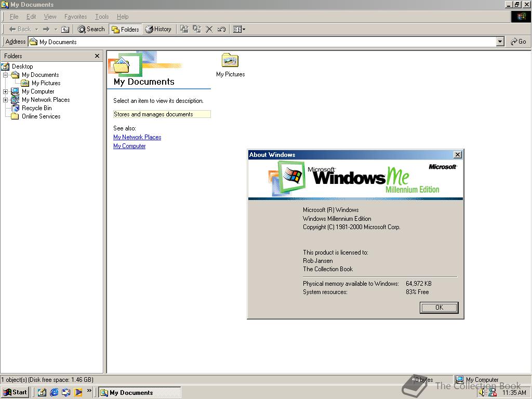Image resolution: width=532 pixels, height=399 pixels.
Task: Click the volume speaker tray icon
Action: click(483, 393)
